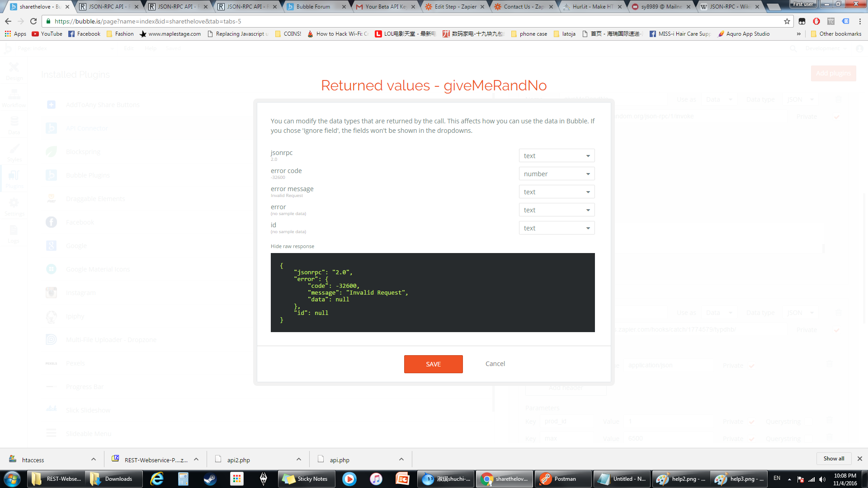868x488 pixels.
Task: Click the Chrome three-dot menu icon
Action: pos(860,21)
